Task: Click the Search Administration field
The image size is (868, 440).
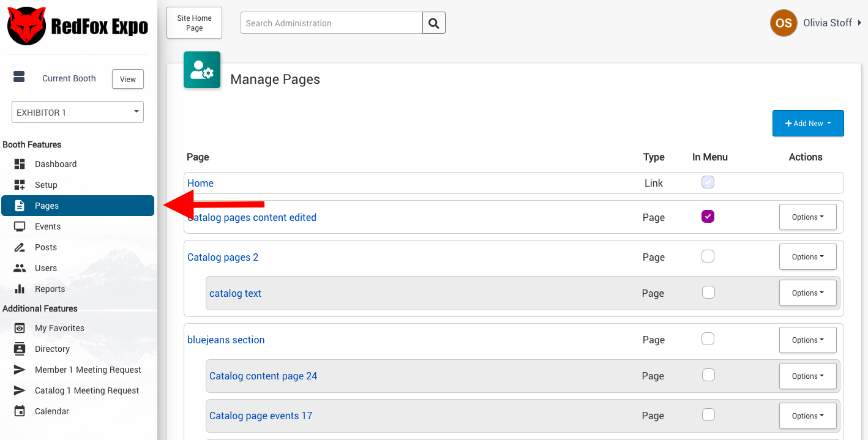Action: coord(332,23)
